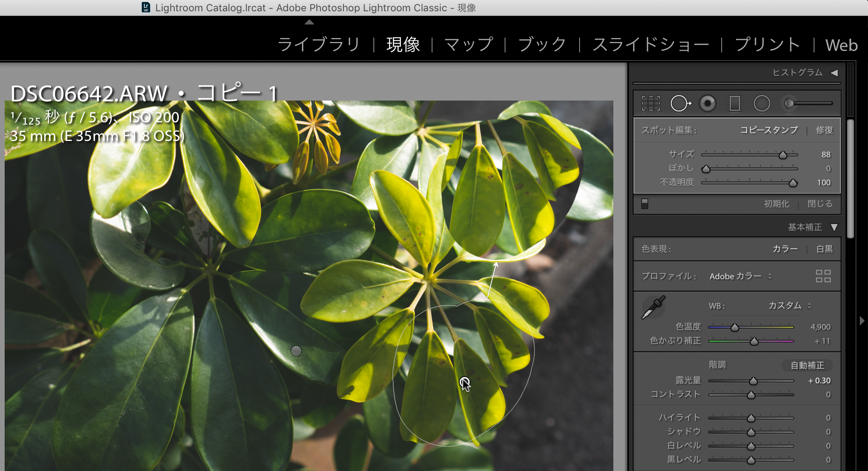
Task: Click the コントラスト slider handle
Action: tap(751, 395)
